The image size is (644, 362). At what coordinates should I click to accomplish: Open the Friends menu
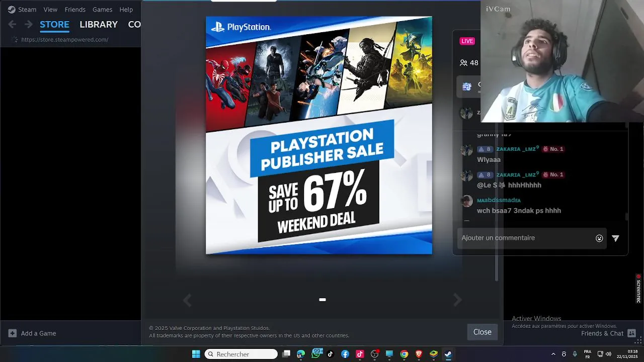(75, 10)
